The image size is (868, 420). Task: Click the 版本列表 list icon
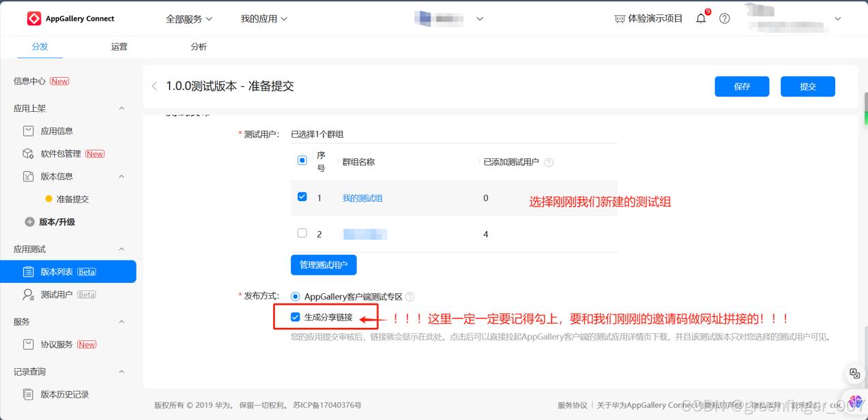tap(28, 271)
